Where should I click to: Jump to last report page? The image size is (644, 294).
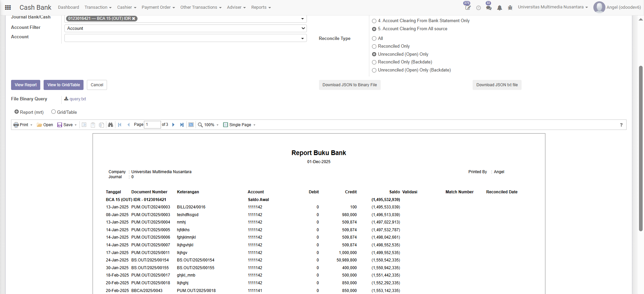pos(182,125)
